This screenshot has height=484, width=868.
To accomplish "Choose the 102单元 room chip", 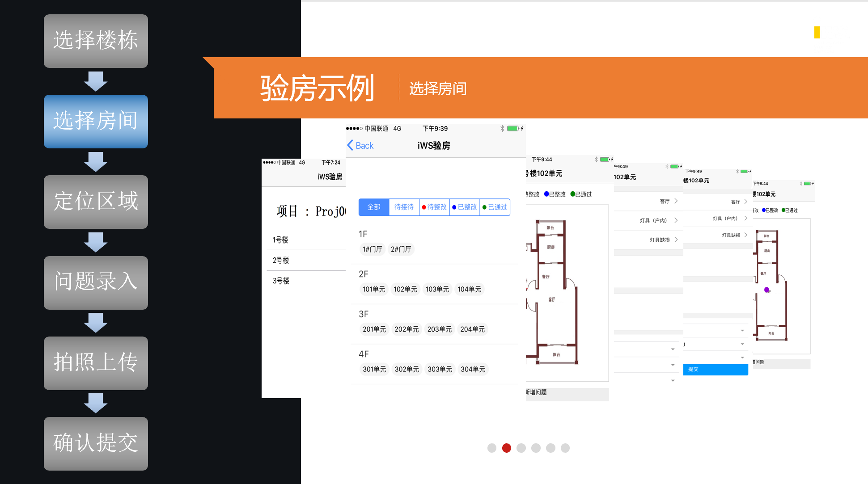I will (x=405, y=289).
